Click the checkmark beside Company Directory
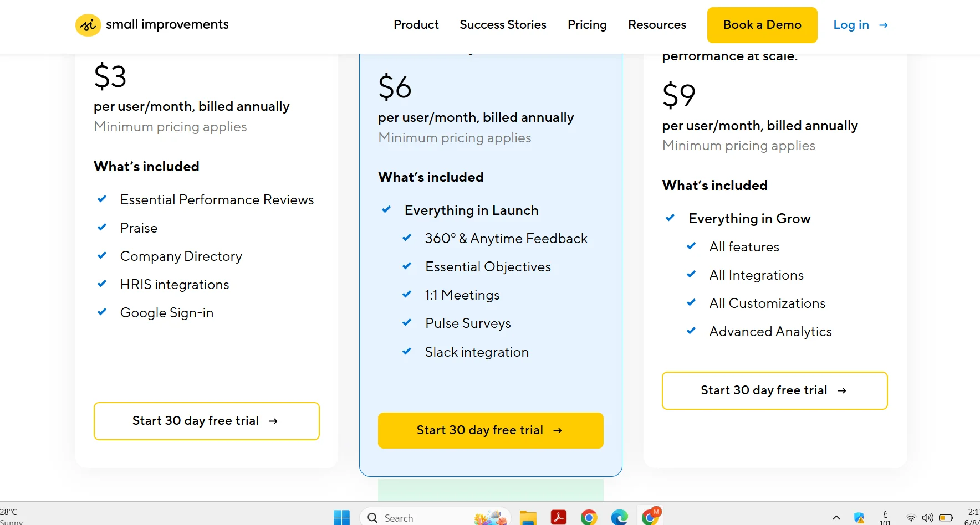The height and width of the screenshot is (525, 980). pos(102,255)
